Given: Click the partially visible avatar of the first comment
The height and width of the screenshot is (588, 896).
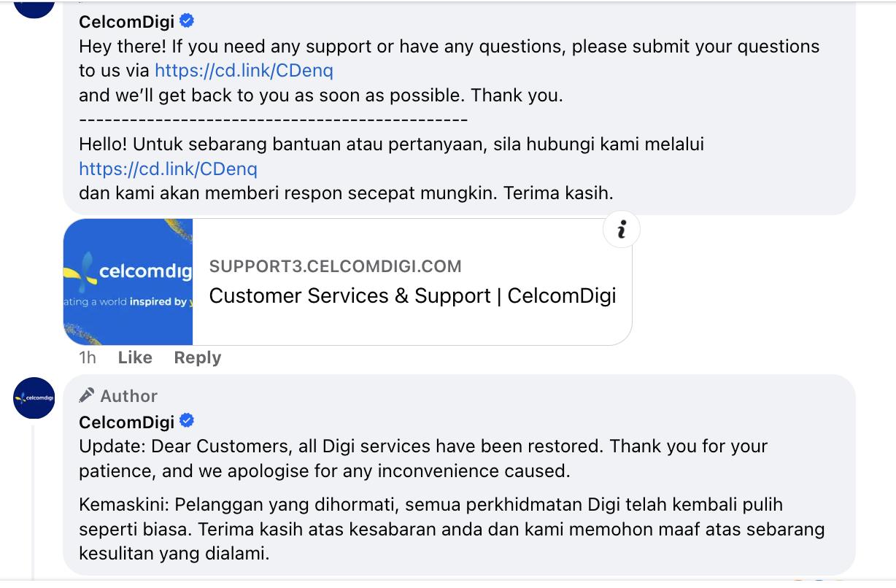Looking at the screenshot, I should coord(34,7).
